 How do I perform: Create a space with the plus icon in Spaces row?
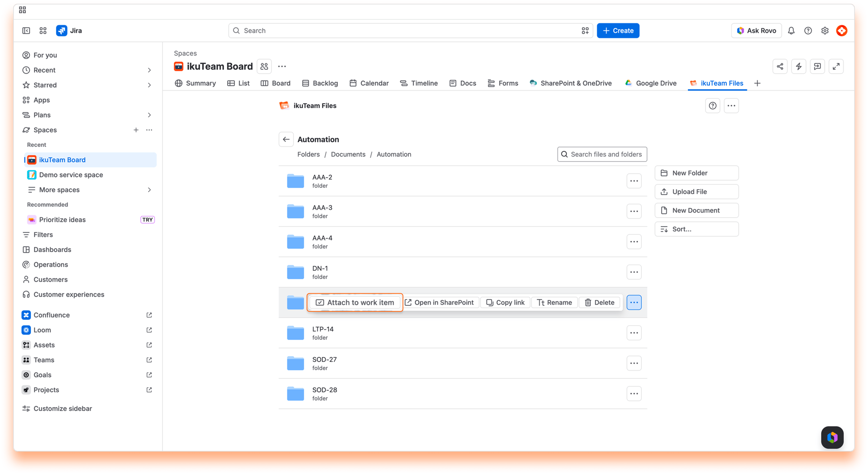click(136, 130)
